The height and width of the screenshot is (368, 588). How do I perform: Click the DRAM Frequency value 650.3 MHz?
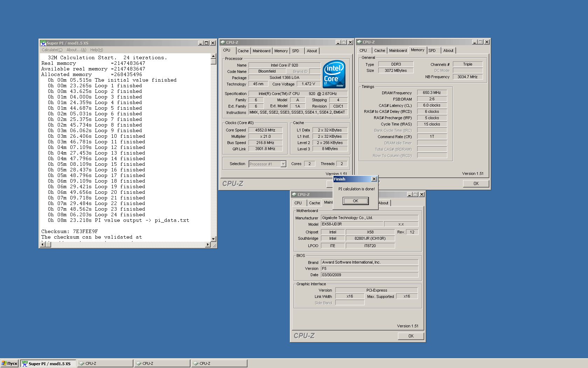click(432, 93)
